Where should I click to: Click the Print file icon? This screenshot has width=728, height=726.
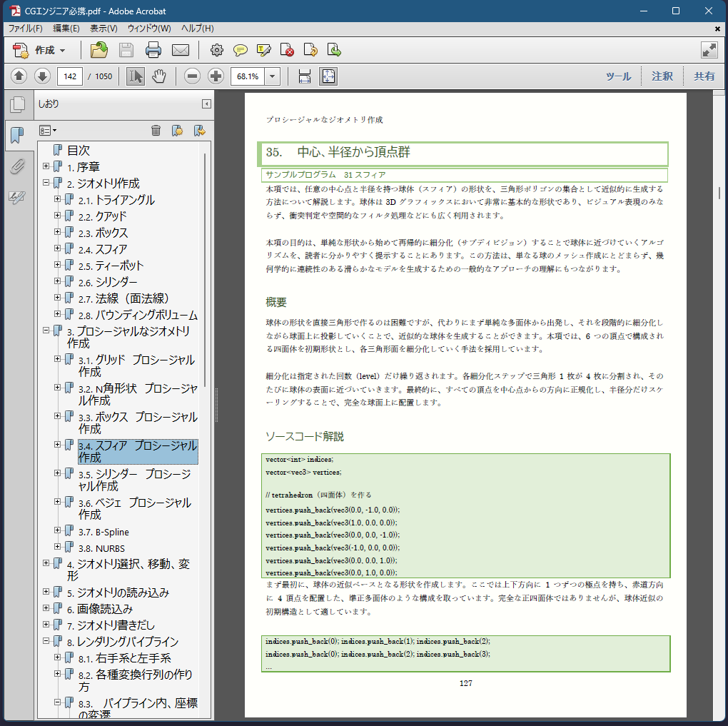[x=153, y=50]
